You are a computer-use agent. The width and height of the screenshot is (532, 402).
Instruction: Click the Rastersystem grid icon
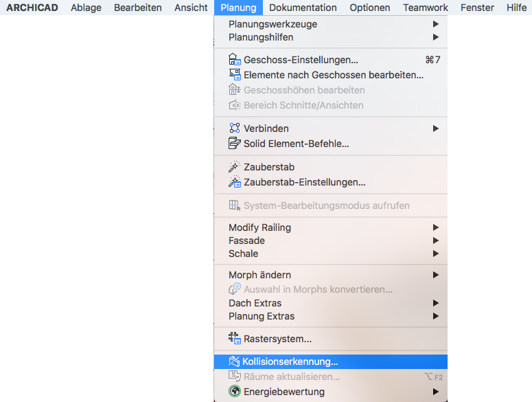coord(235,338)
